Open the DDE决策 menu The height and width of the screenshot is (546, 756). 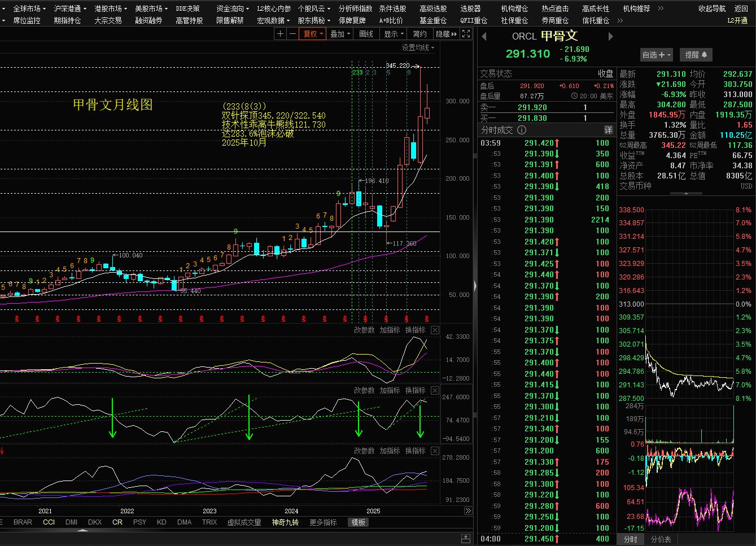point(187,8)
